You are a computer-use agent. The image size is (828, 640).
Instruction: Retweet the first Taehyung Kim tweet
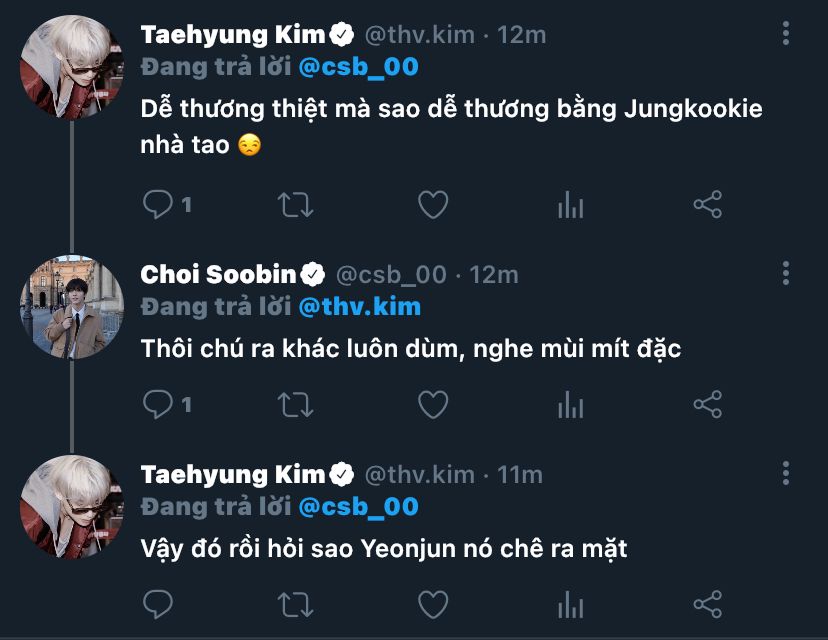(x=294, y=205)
